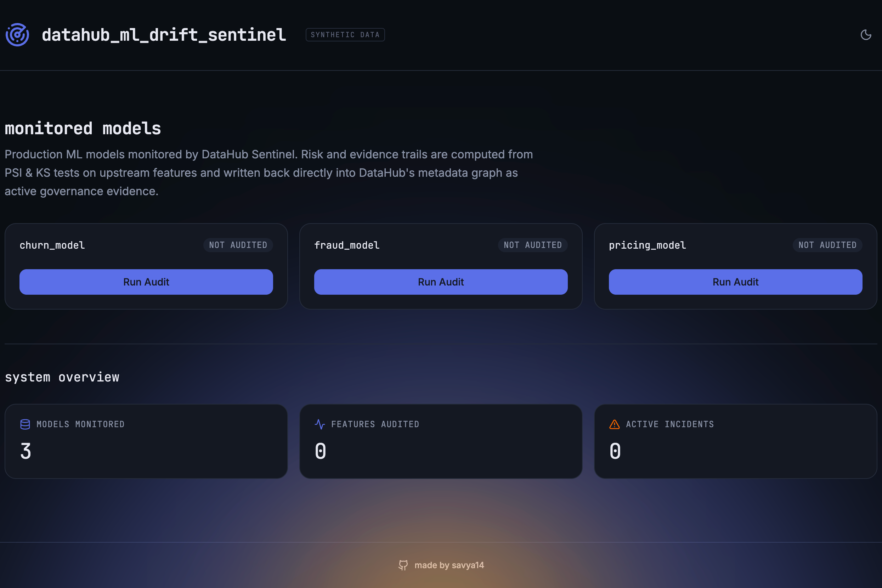Click fraud_model's NOT AUDITED status badge
882x588 pixels.
533,245
